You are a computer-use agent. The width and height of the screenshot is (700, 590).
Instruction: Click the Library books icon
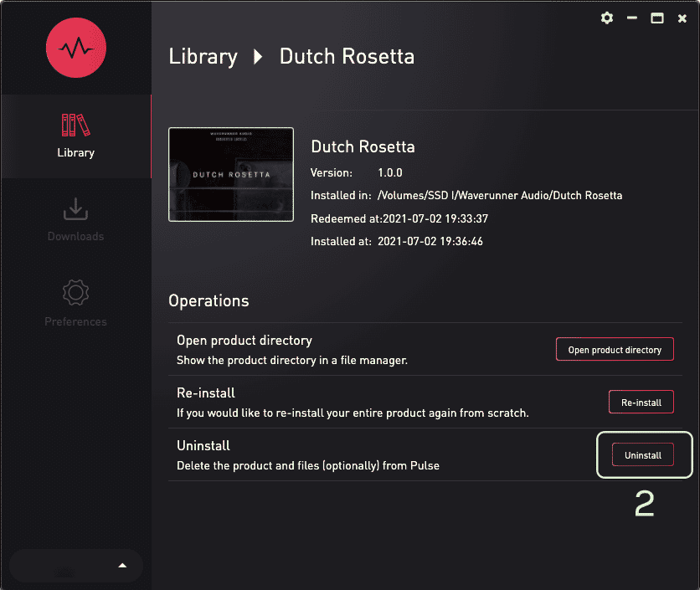pos(76,125)
